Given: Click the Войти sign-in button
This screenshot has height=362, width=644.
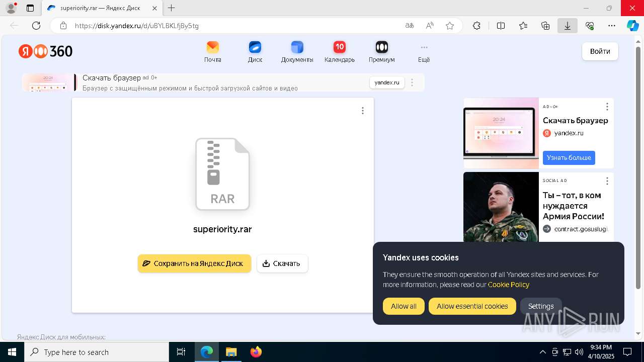Looking at the screenshot, I should (600, 51).
